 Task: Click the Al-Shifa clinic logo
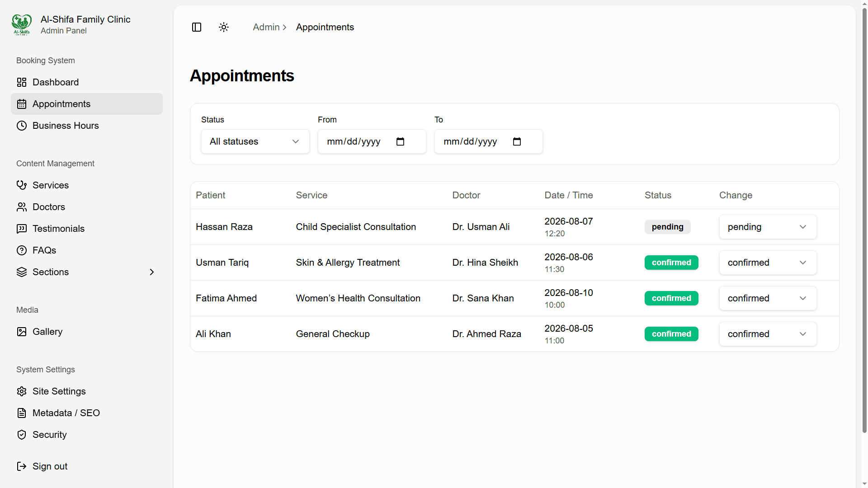tap(22, 24)
